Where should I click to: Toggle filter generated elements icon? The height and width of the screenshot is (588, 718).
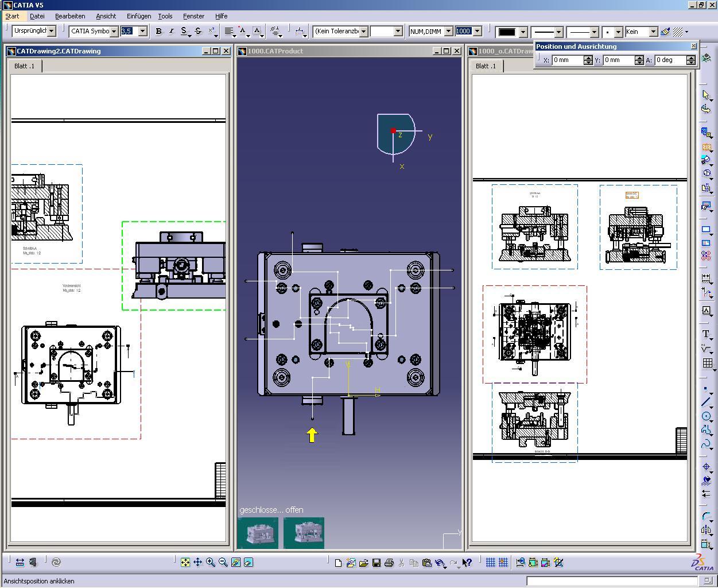coord(558,563)
